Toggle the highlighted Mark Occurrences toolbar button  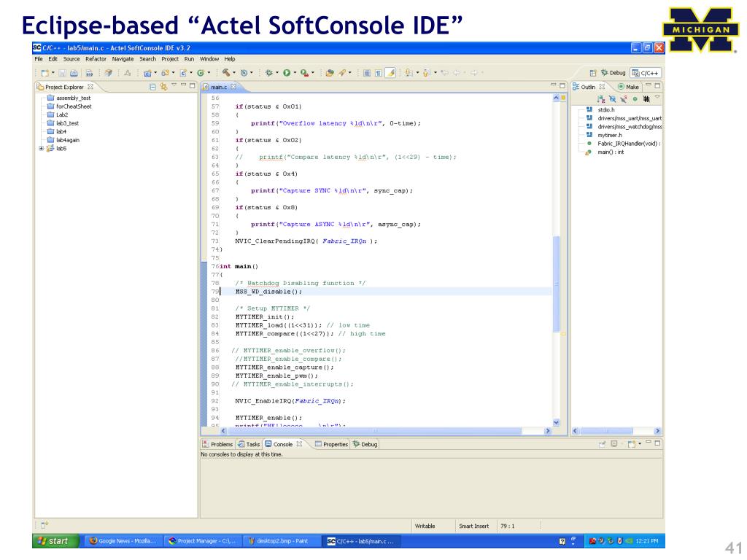[x=390, y=73]
